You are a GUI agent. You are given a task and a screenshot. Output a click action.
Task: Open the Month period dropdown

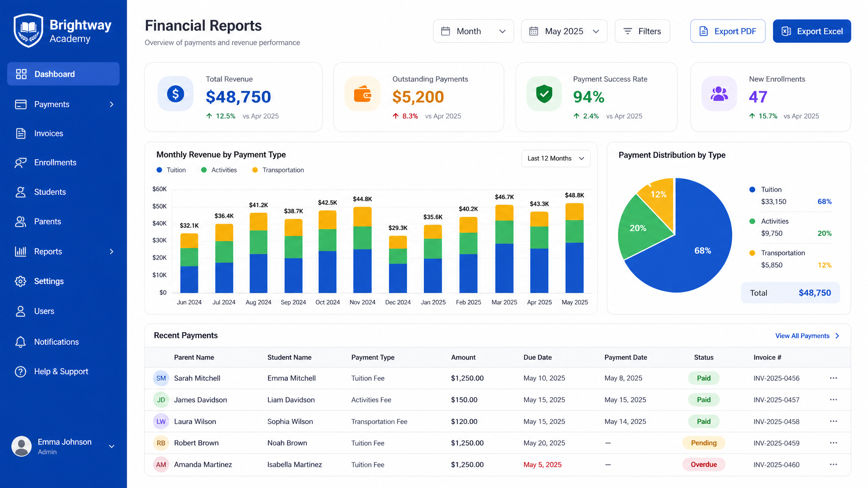point(473,31)
